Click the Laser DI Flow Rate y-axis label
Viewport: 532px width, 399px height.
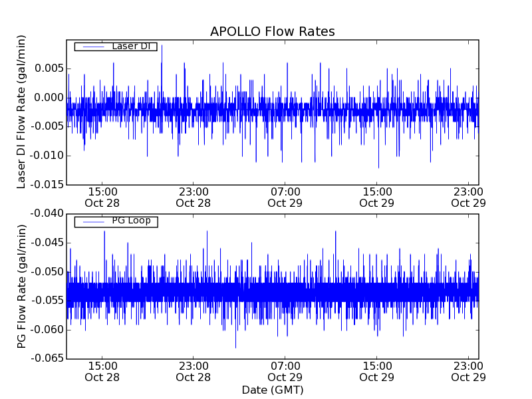pyautogui.click(x=22, y=112)
